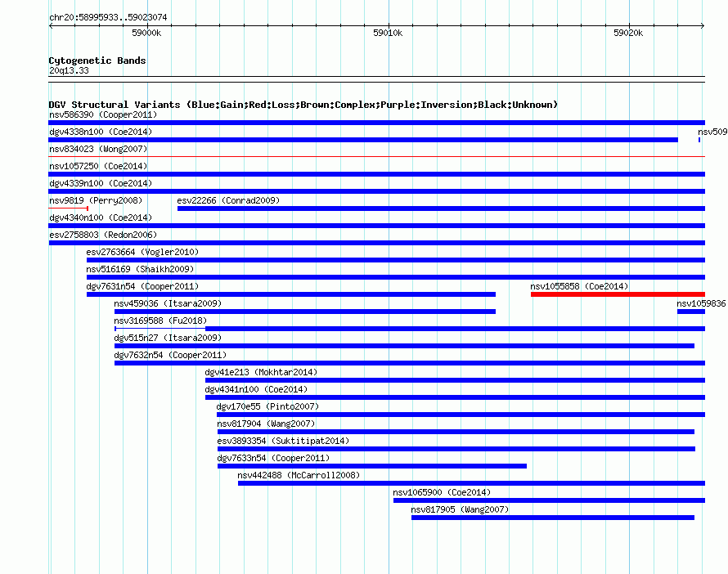
Task: Click the short red bar under nsv9819
Action: tap(68, 209)
